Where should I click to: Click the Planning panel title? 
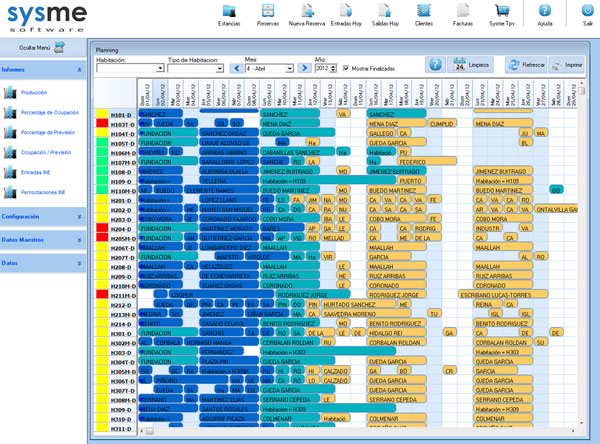coord(107,50)
